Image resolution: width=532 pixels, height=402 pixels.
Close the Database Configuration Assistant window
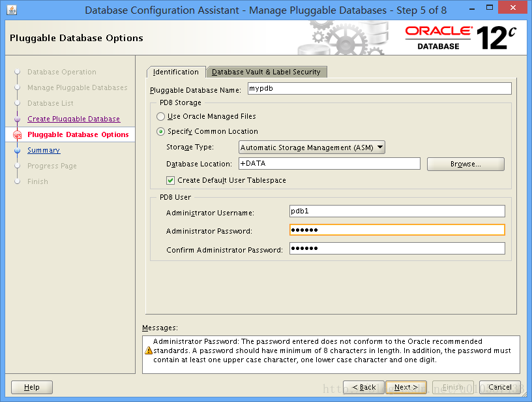(x=513, y=8)
